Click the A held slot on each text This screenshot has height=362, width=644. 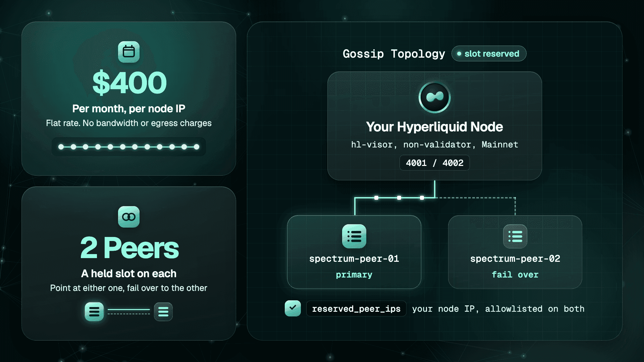tap(129, 274)
